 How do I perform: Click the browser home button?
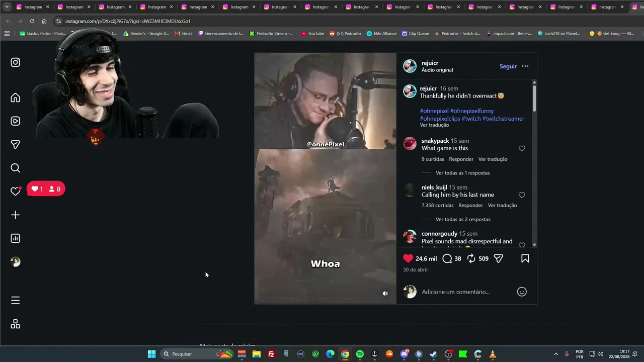point(44,21)
